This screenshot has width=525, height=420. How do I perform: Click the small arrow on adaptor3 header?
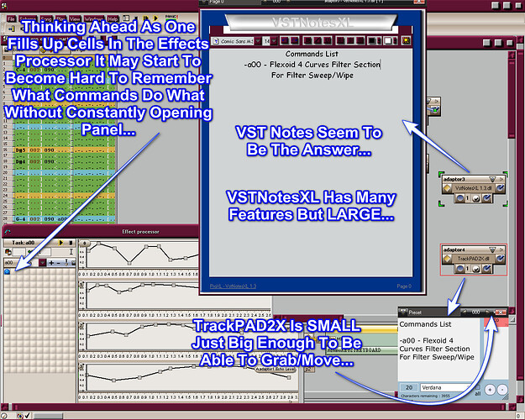[501, 179]
